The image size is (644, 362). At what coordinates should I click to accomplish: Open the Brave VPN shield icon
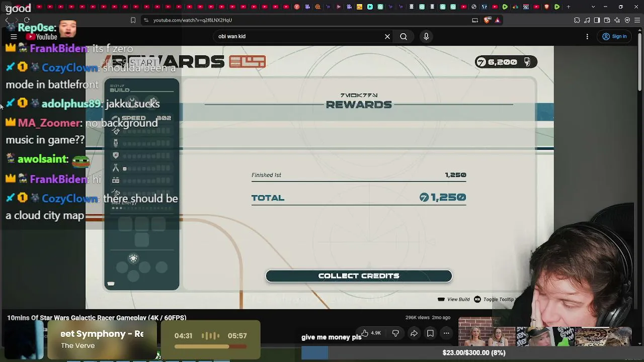coord(627,20)
